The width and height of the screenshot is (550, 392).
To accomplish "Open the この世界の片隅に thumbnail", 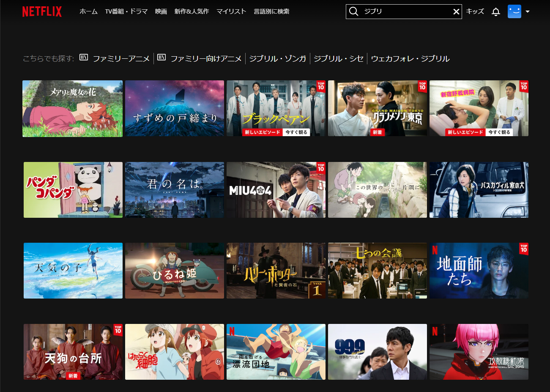I will pyautogui.click(x=378, y=190).
